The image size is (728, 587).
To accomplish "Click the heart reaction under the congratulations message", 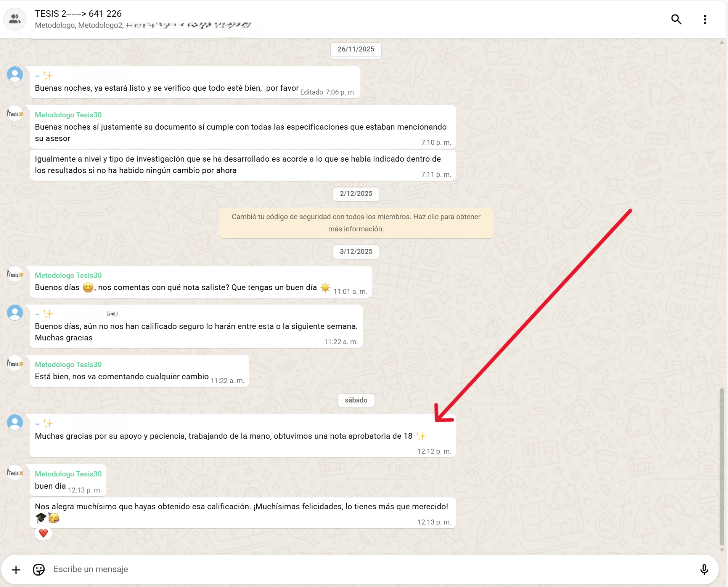I will click(x=43, y=533).
